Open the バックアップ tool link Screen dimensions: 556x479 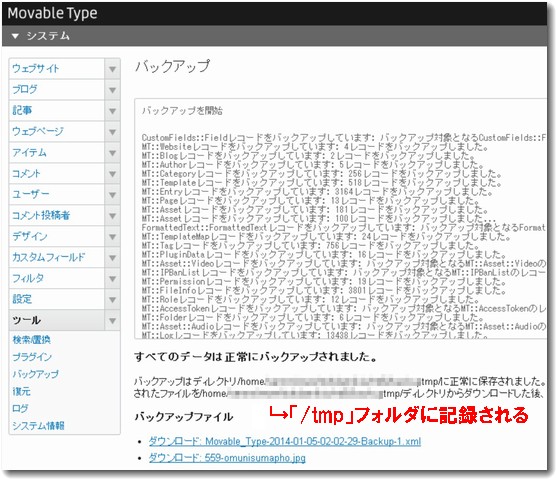click(35, 374)
